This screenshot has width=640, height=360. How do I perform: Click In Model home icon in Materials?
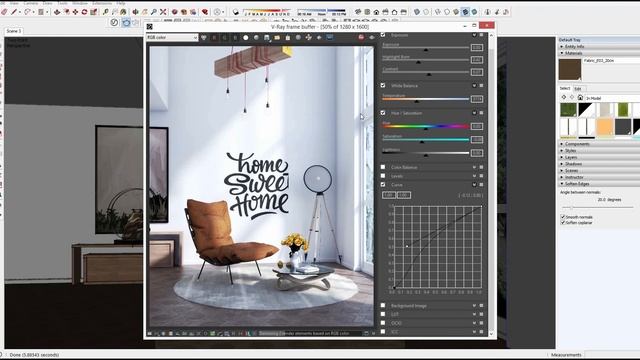(580, 98)
